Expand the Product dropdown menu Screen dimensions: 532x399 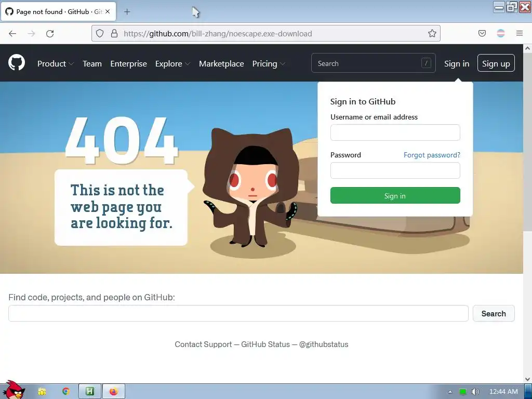tap(56, 63)
